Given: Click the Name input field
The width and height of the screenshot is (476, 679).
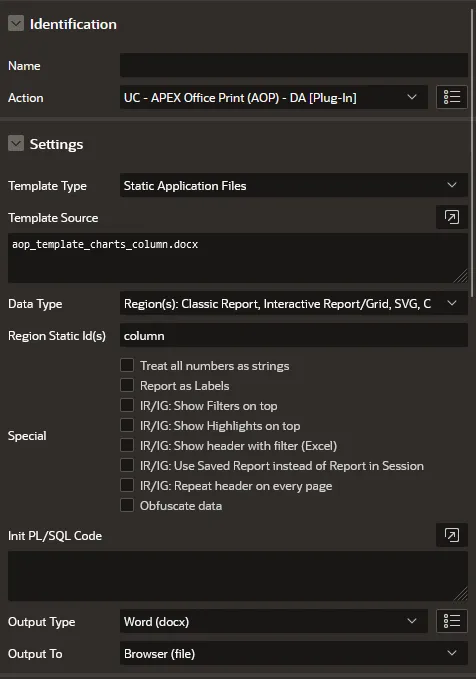Looking at the screenshot, I should 294,65.
